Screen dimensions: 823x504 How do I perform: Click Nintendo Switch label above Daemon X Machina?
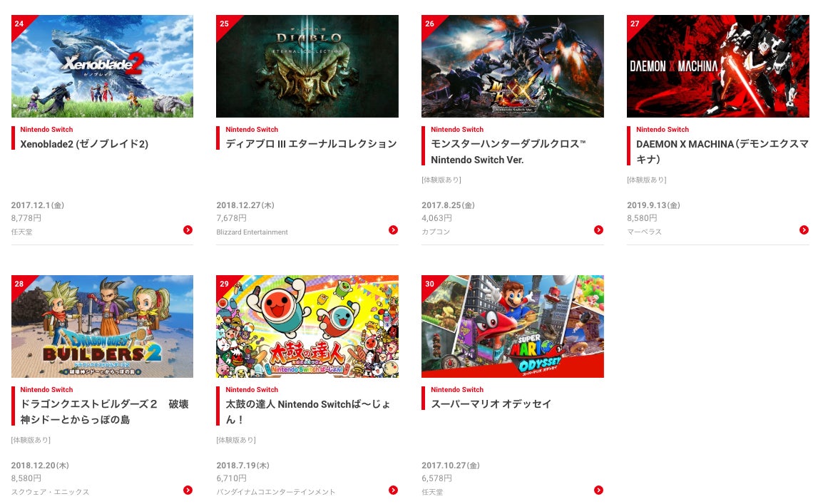point(663,130)
